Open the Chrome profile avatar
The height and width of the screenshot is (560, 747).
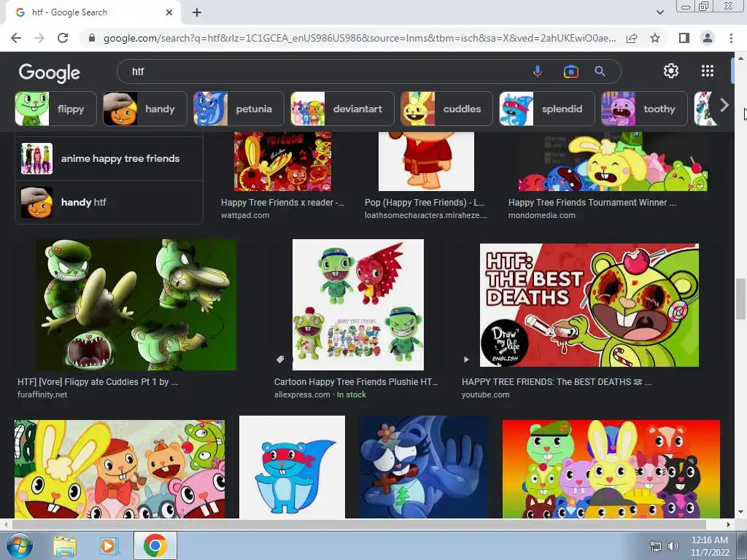pos(708,38)
